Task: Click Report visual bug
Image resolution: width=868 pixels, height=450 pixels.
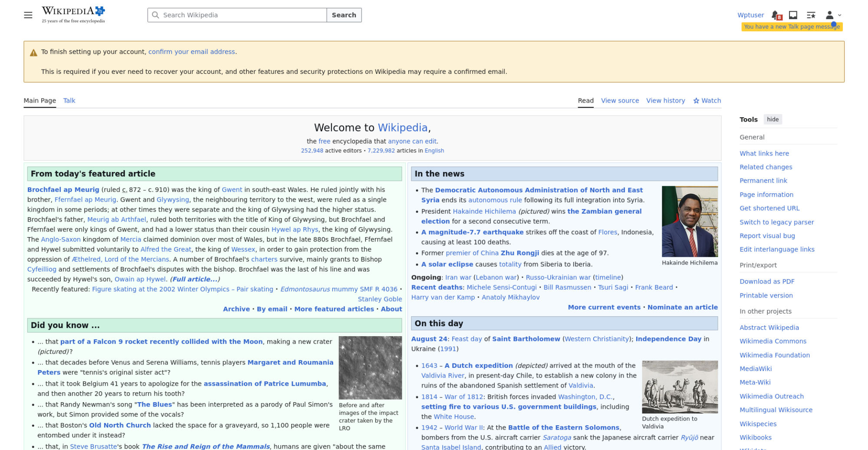Action: pos(767,236)
